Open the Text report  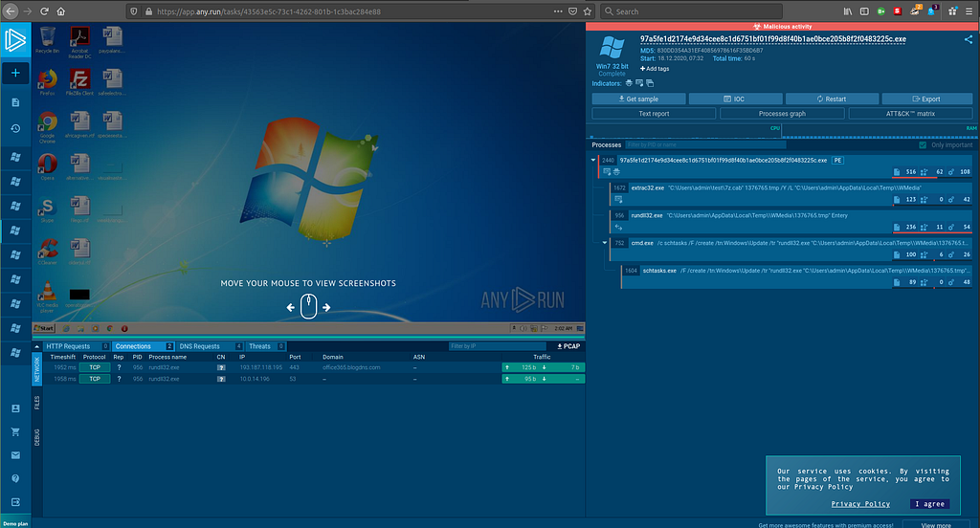coord(654,114)
